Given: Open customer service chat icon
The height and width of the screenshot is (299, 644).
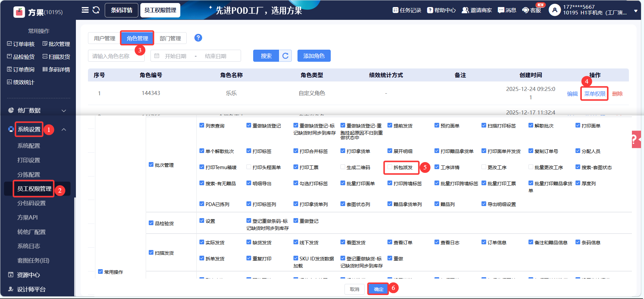Looking at the screenshot, I should coord(525,10).
